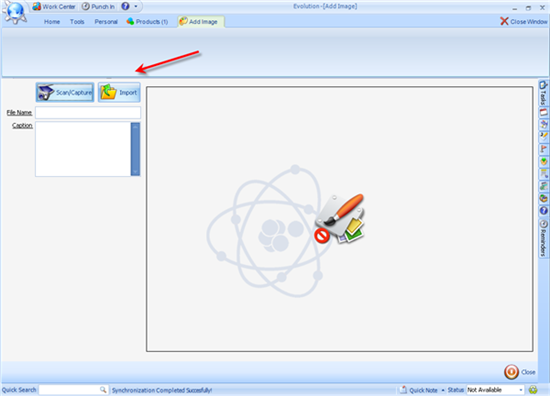Click the red flag sidebar icon
The width and height of the screenshot is (550, 396).
pos(543,149)
